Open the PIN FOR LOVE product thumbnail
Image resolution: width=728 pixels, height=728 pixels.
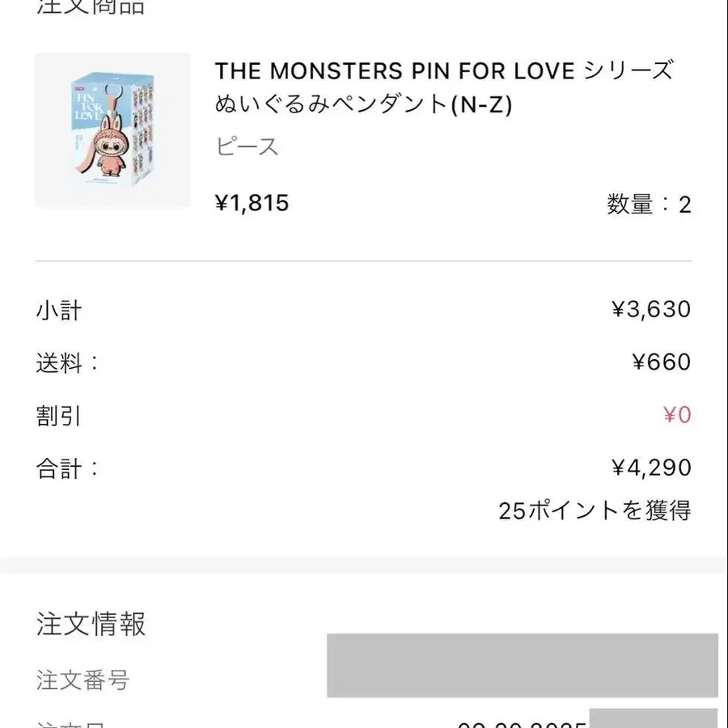[112, 130]
